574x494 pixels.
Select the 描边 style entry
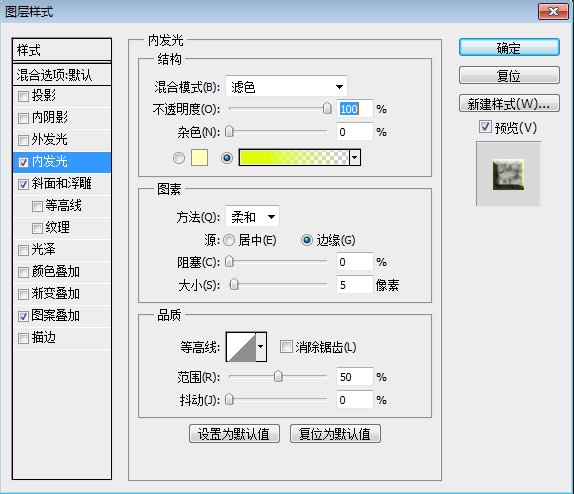62,338
